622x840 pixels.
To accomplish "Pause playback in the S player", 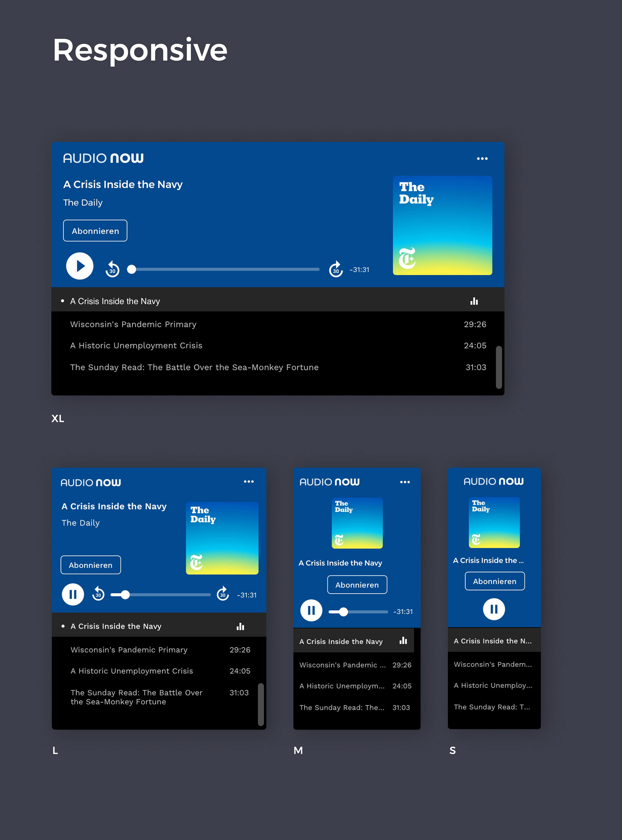I will pos(494,609).
